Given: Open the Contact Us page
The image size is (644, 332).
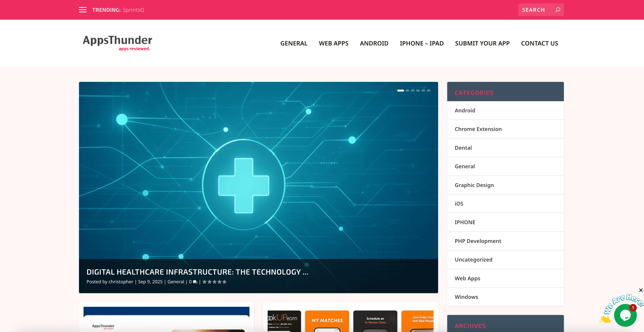Looking at the screenshot, I should coord(539,43).
